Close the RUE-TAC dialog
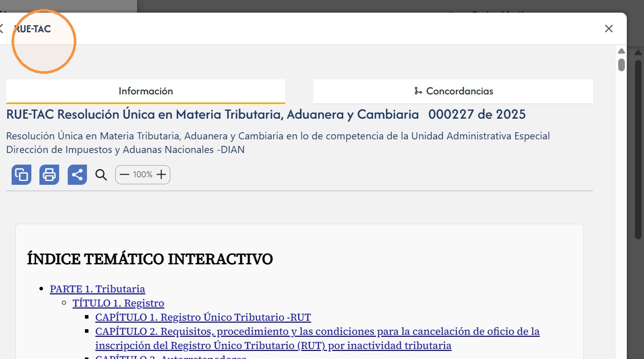Screen dimensions: 644x359 pos(609,29)
